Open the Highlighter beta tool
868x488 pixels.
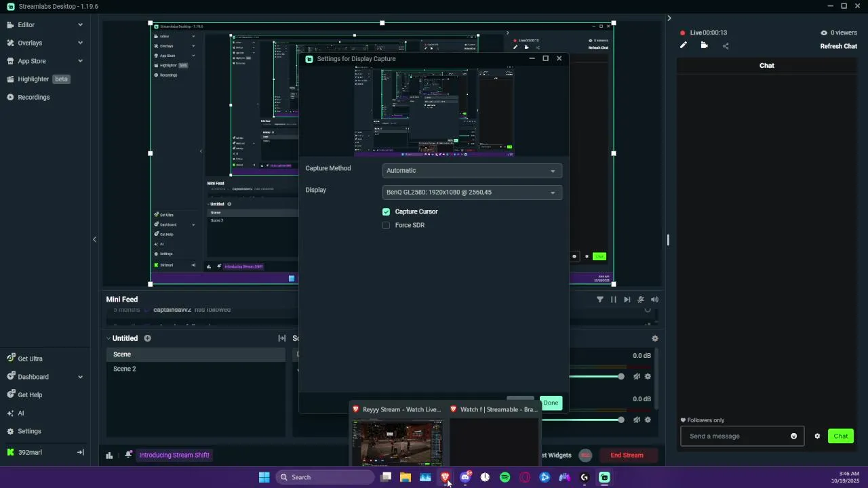(x=39, y=79)
